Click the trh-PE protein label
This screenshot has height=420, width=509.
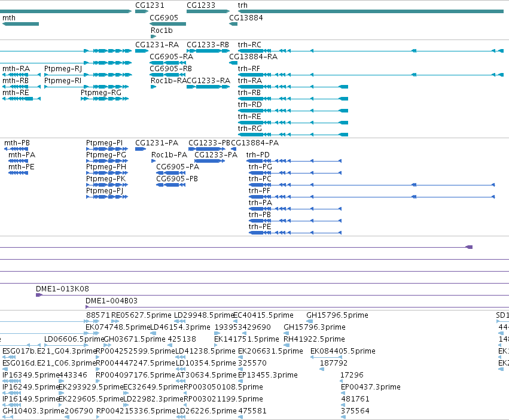point(260,227)
